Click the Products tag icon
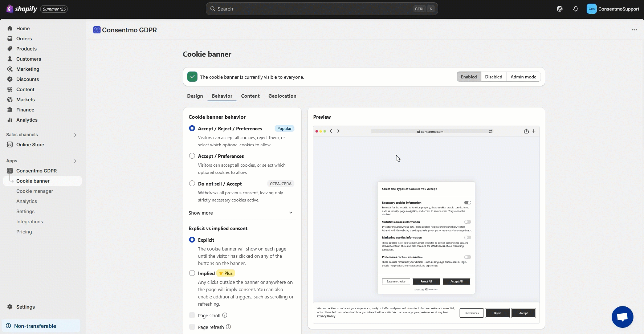Viewport: 644px width, 334px height. [10, 49]
